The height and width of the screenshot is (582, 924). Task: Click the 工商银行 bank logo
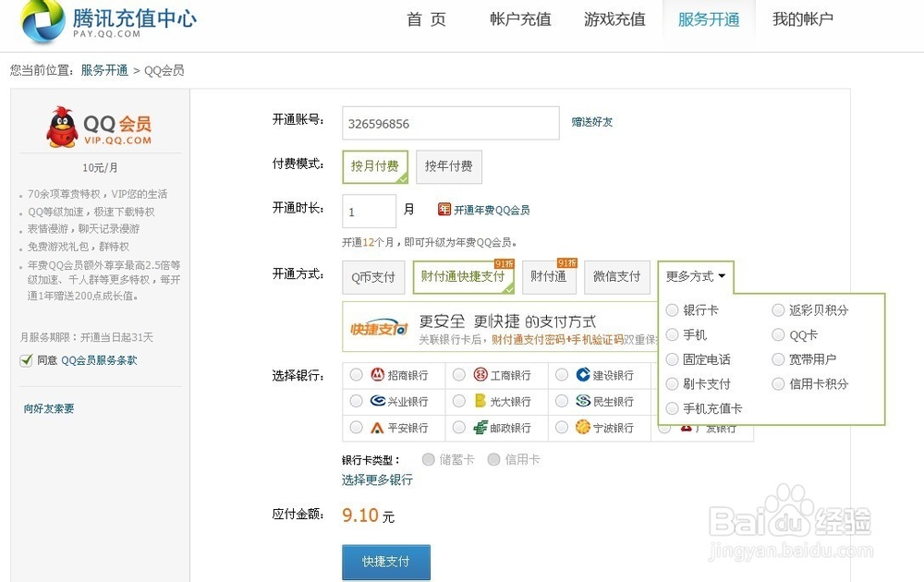tap(480, 374)
